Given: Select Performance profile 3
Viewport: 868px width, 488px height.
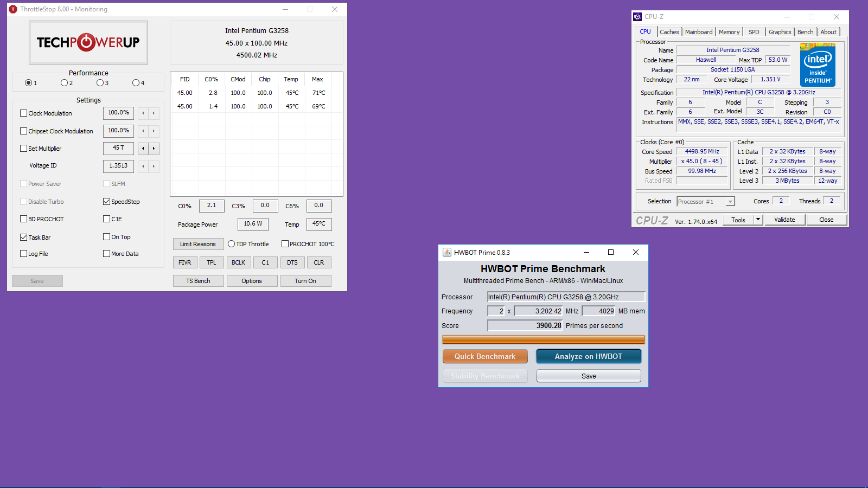Looking at the screenshot, I should [100, 83].
